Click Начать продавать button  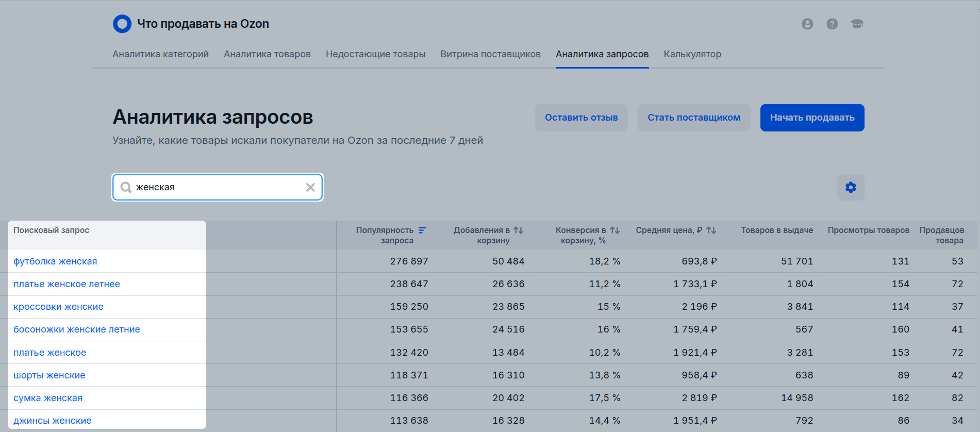point(812,118)
